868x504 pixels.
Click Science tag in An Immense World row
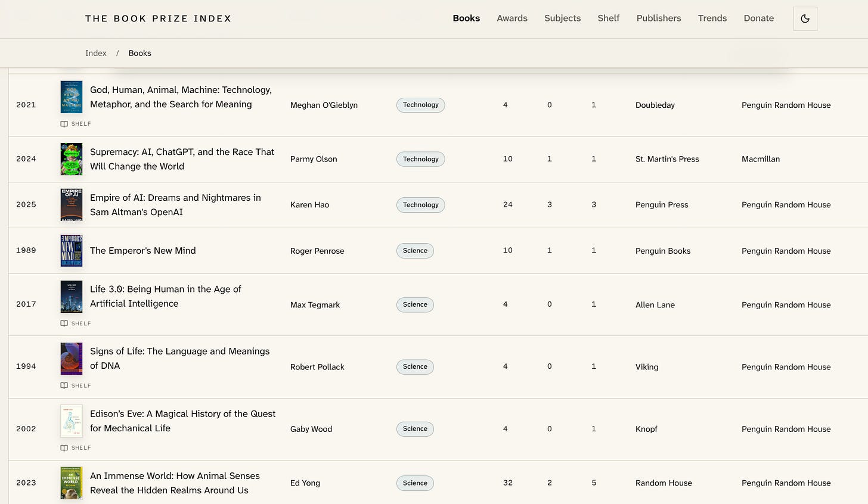point(415,483)
